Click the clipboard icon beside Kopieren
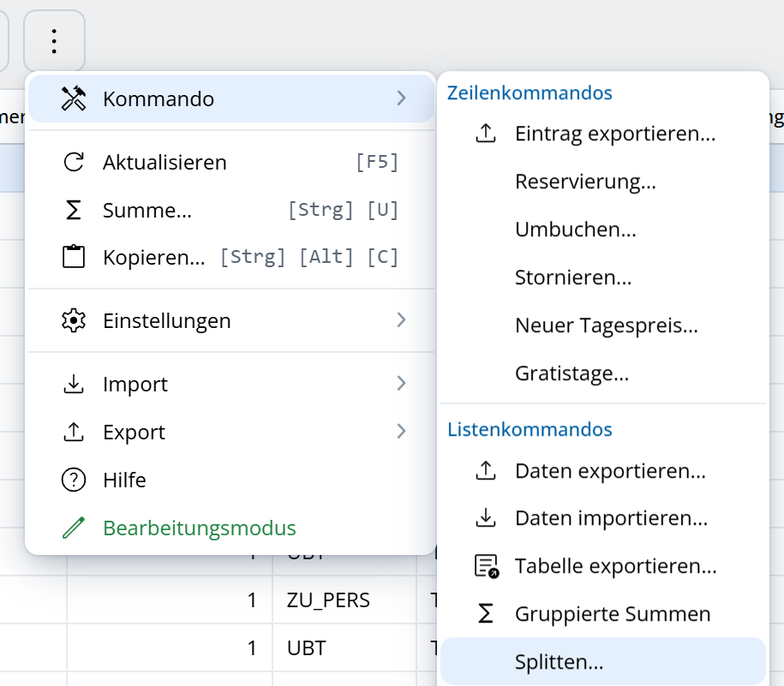 [75, 258]
